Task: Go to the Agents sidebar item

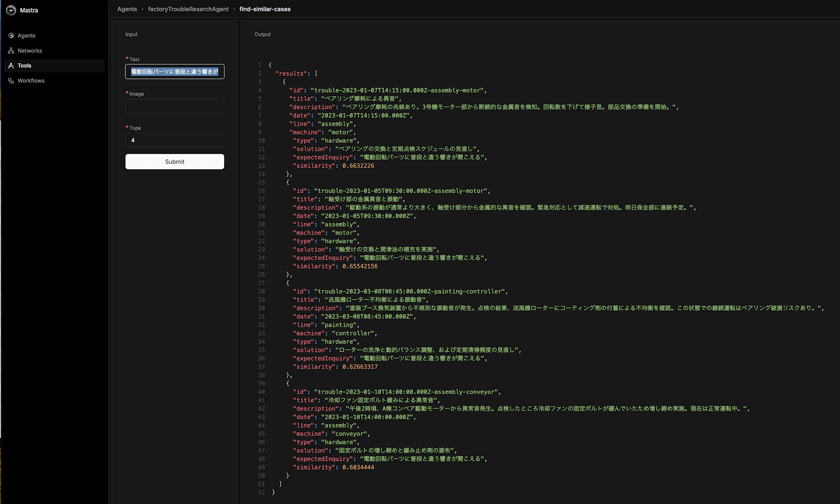Action: pyautogui.click(x=55, y=36)
